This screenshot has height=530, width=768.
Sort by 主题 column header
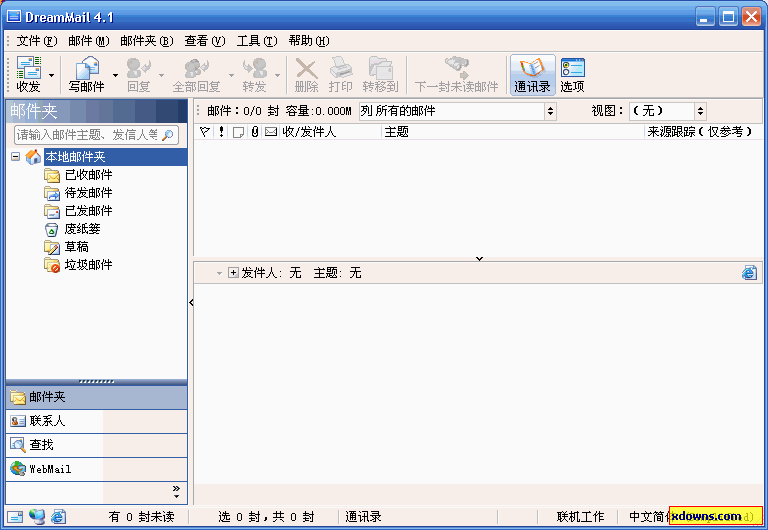396,132
